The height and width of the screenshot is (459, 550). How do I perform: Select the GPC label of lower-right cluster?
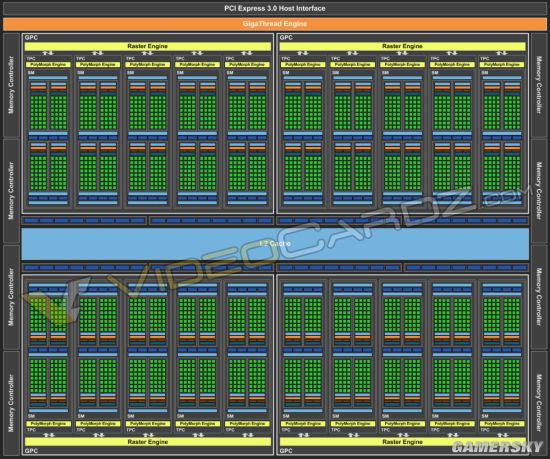(286, 451)
